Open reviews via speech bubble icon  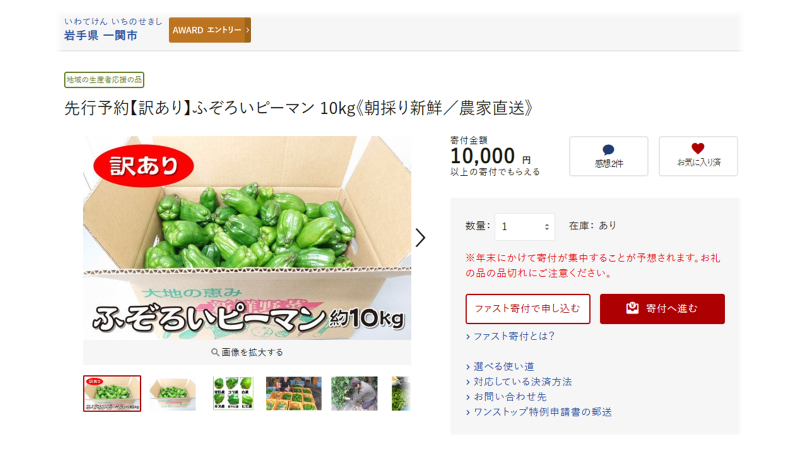pyautogui.click(x=608, y=150)
